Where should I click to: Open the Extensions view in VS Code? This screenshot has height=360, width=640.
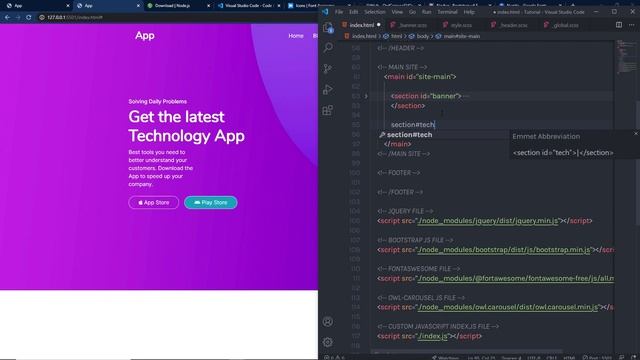point(328,110)
